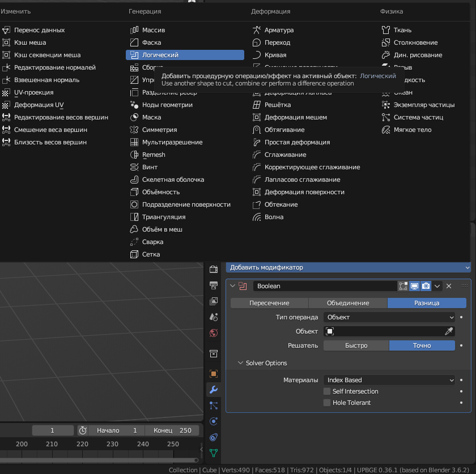Choose the Ноды геометрии modifier
Screen dimensions: 476x474
click(185, 105)
